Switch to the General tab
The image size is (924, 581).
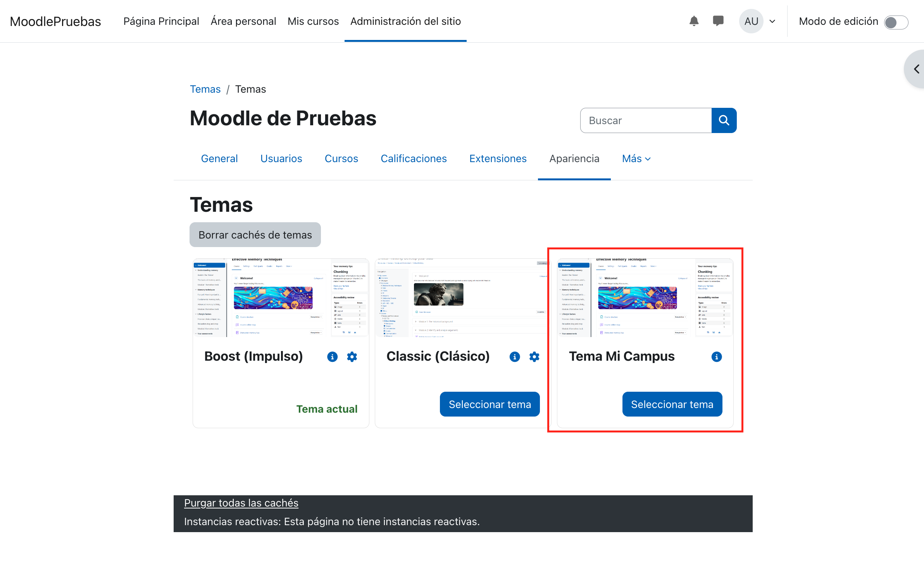(x=219, y=159)
